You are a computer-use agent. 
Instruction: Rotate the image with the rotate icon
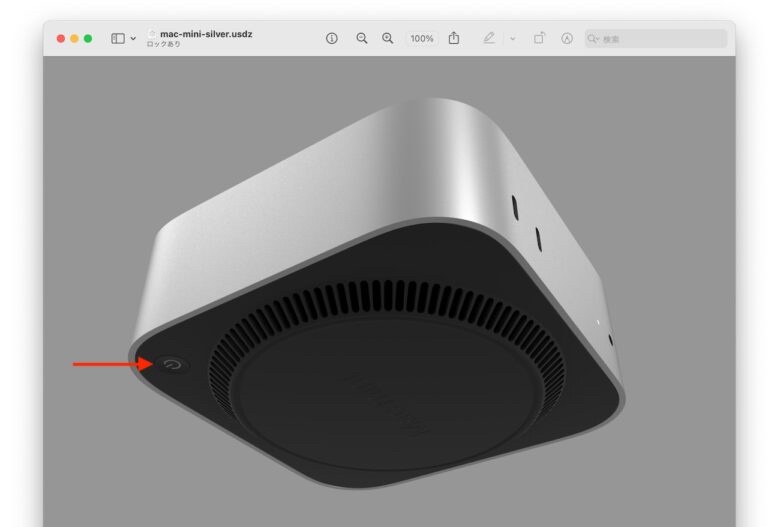click(539, 38)
